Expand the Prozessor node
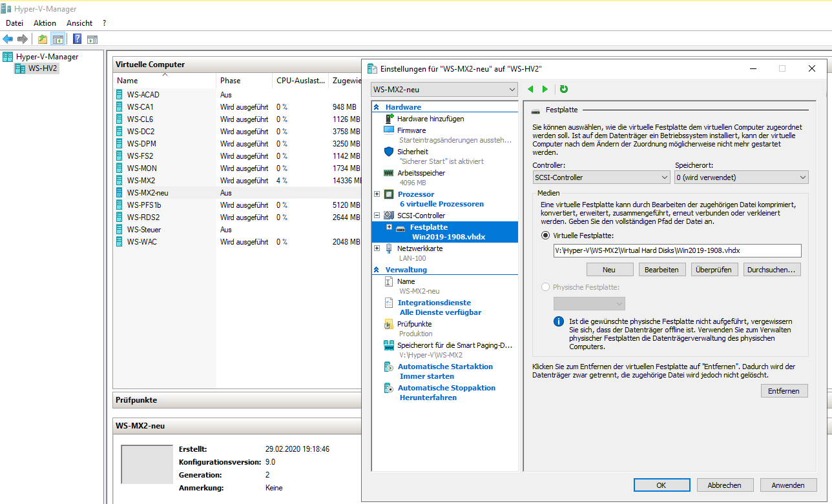 [x=377, y=194]
